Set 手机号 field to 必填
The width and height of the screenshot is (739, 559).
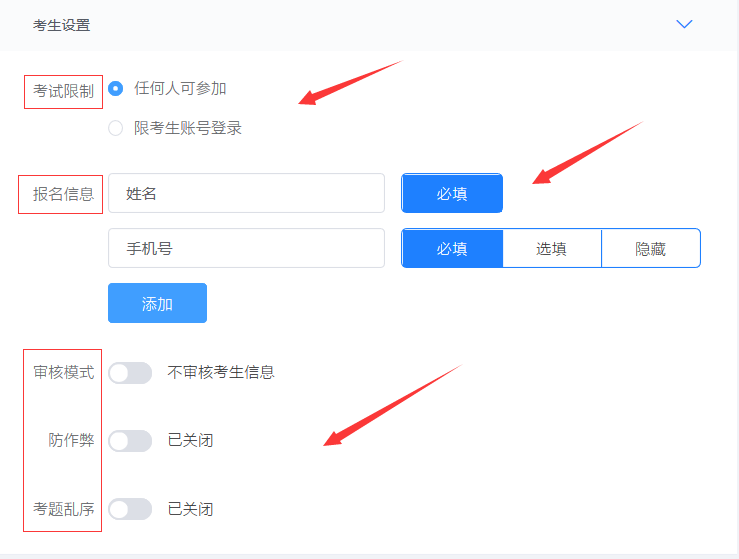click(x=452, y=248)
